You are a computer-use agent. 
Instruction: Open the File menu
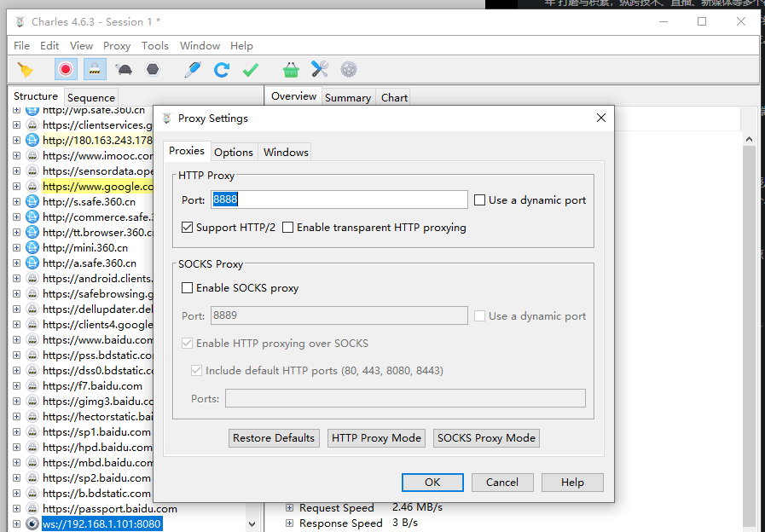point(21,46)
